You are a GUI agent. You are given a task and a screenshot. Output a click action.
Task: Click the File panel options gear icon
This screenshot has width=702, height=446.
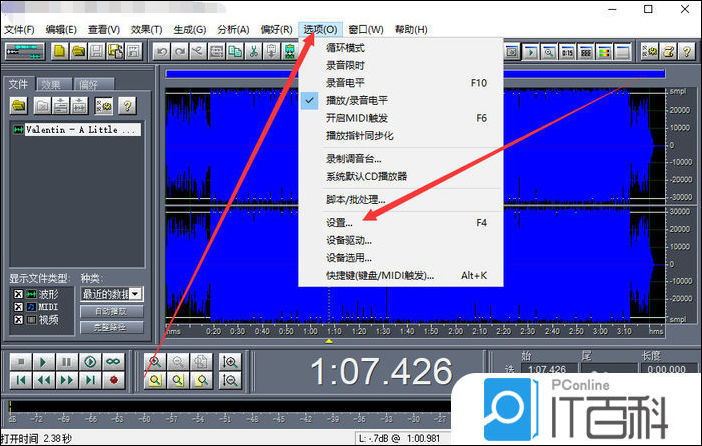click(x=104, y=106)
